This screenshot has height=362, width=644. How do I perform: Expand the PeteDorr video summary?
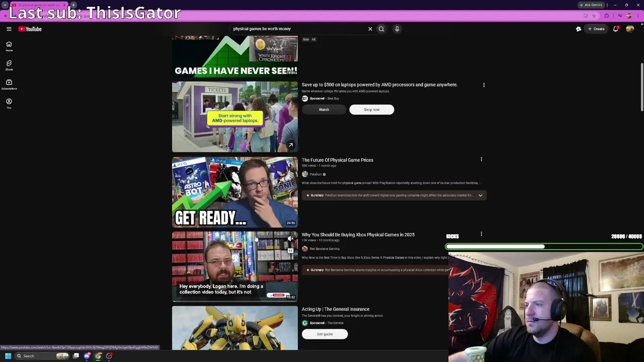tap(480, 195)
